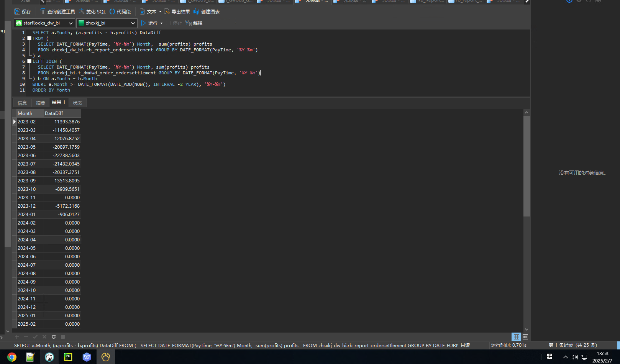Insert a 代码段 code snippet

pyautogui.click(x=120, y=11)
